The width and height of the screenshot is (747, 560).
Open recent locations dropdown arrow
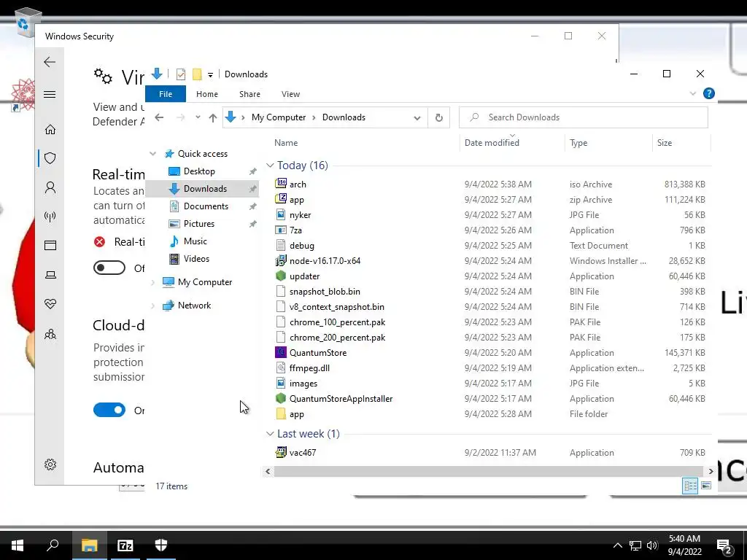tap(198, 117)
